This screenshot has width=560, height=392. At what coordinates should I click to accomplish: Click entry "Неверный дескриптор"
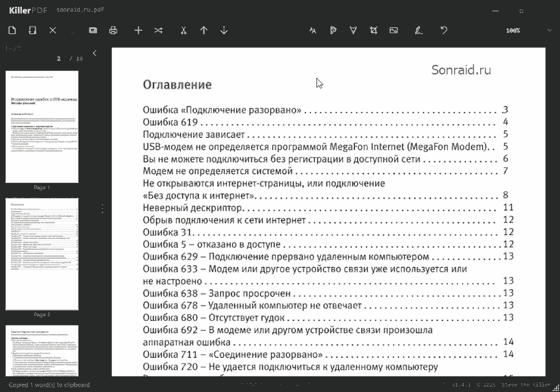193,208
